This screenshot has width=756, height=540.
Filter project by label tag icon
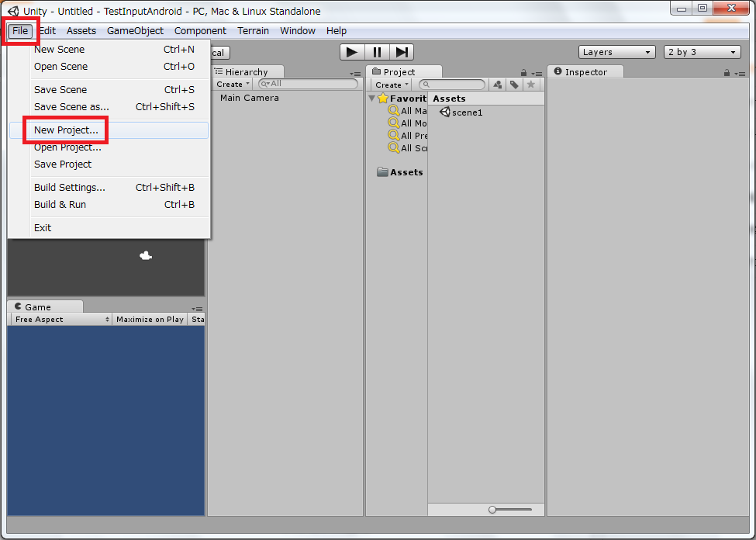point(514,85)
